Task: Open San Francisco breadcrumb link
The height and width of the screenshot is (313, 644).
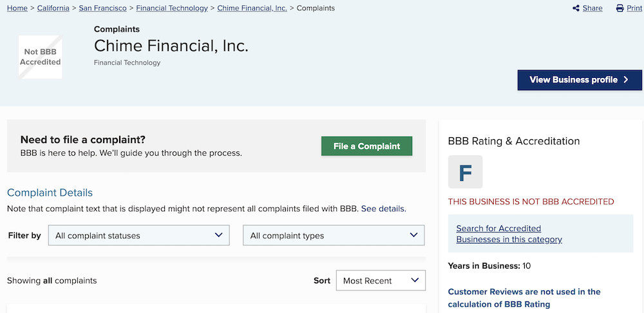Action: click(x=102, y=8)
